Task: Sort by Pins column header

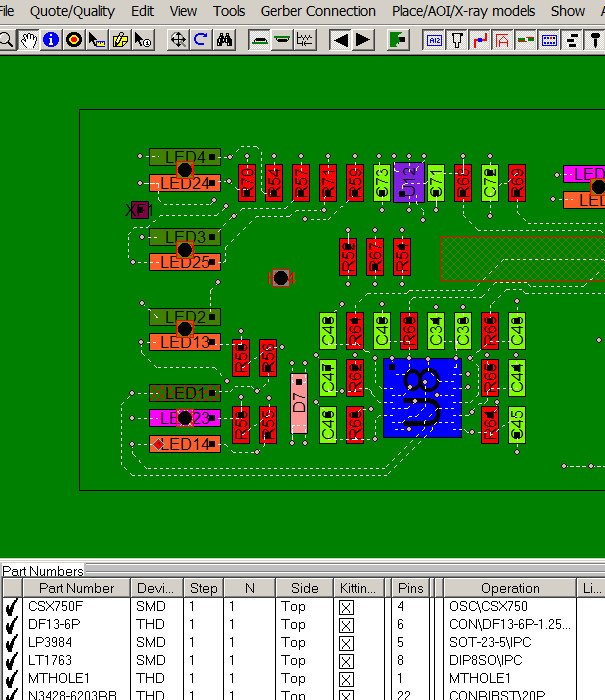Action: (x=410, y=588)
